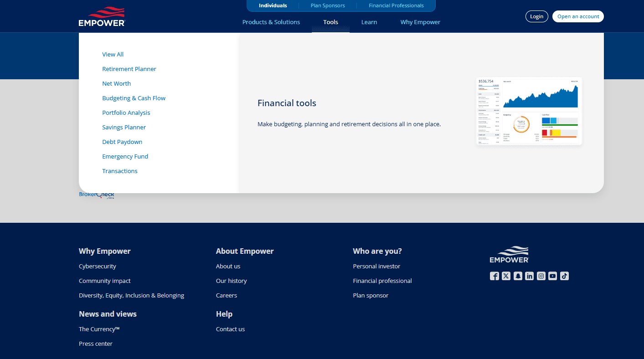Open the Instagram social icon
The width and height of the screenshot is (644, 359).
point(541,276)
